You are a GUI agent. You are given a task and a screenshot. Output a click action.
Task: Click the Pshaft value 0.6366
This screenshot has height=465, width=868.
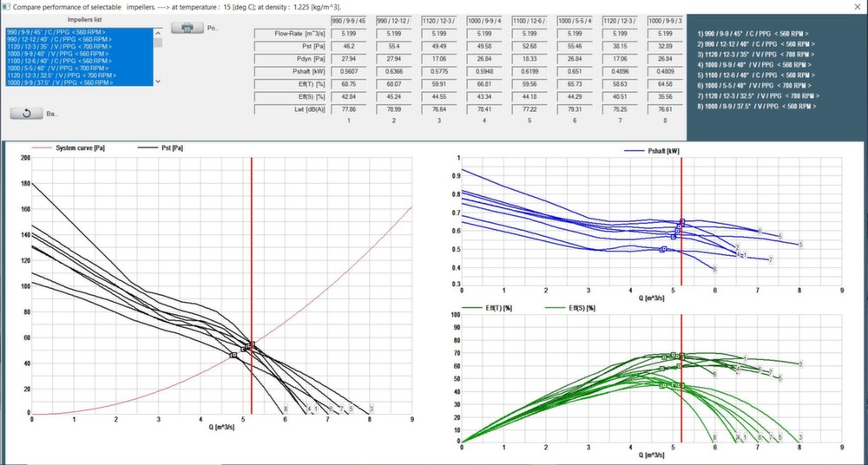point(394,72)
